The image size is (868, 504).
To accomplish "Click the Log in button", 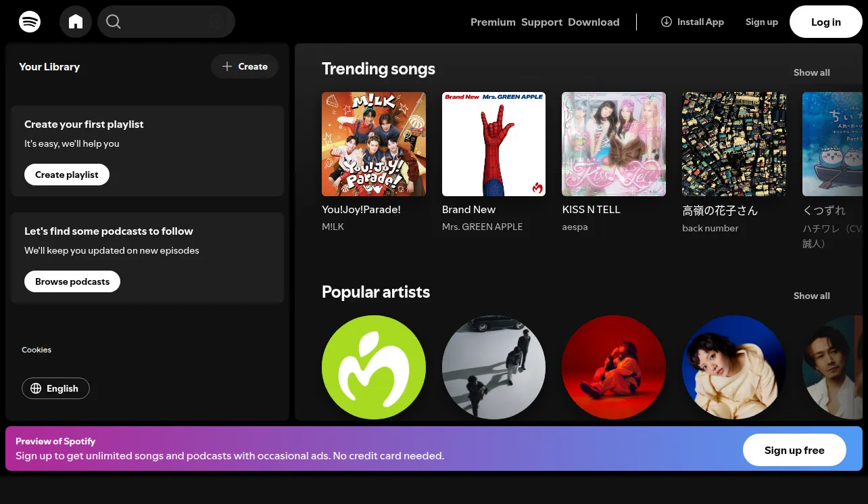I will [826, 22].
